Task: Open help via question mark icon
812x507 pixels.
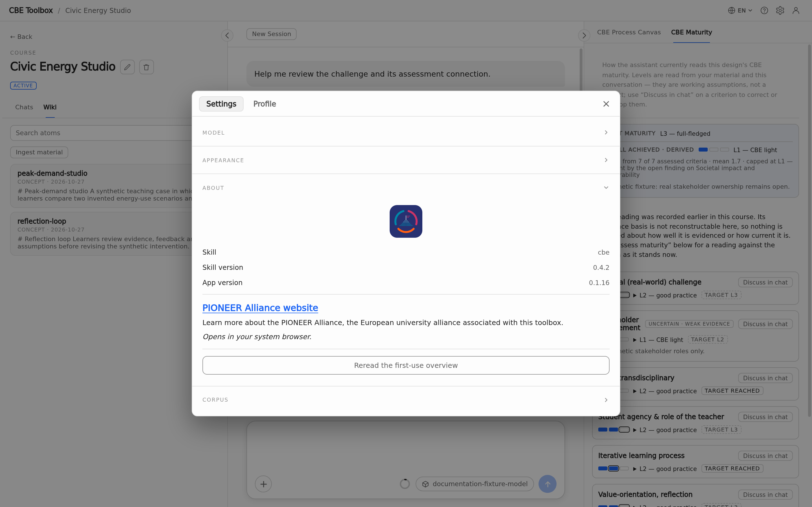Action: (764, 10)
